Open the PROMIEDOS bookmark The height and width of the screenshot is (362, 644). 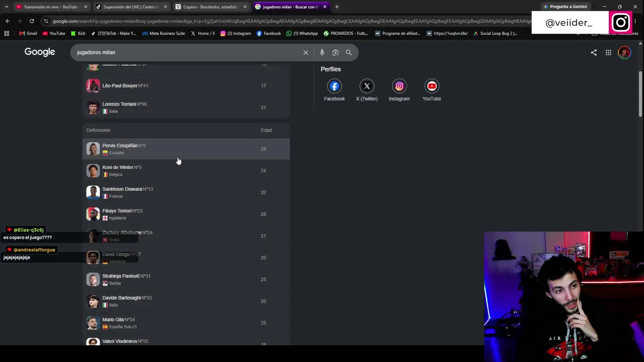click(346, 33)
